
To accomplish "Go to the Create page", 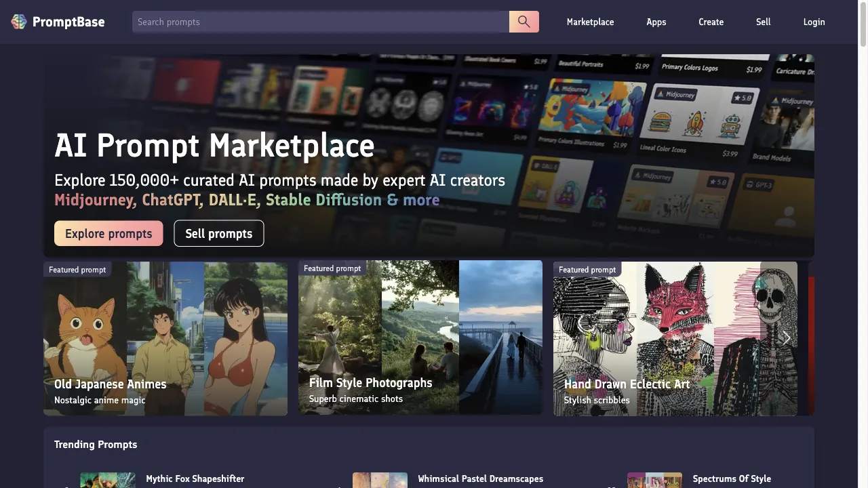I will [x=711, y=22].
